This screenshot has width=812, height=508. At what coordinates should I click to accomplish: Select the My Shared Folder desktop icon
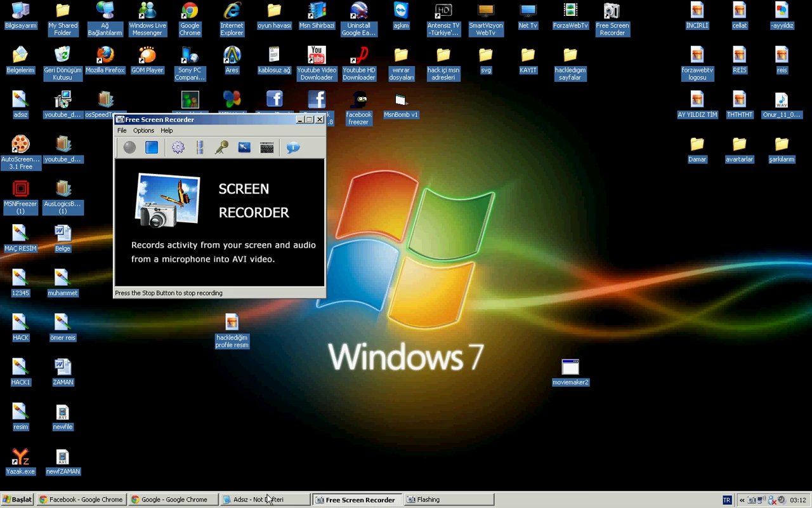(63, 19)
